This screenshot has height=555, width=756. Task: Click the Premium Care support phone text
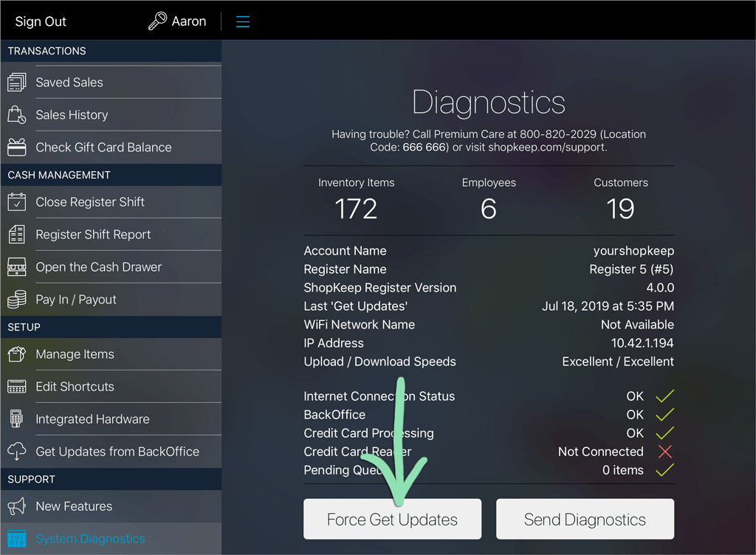489,141
